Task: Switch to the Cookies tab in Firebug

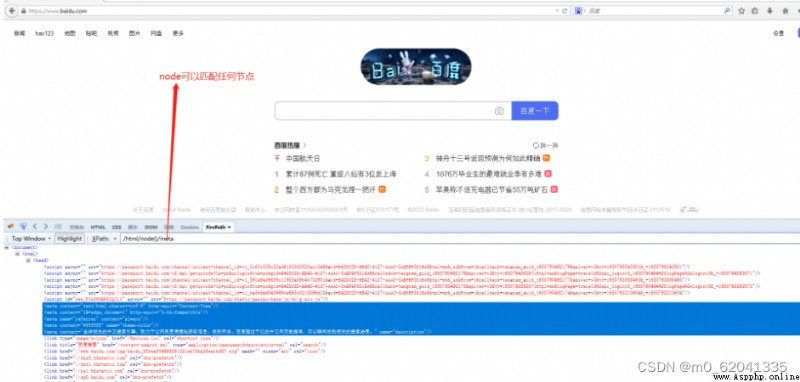Action: pyautogui.click(x=190, y=227)
